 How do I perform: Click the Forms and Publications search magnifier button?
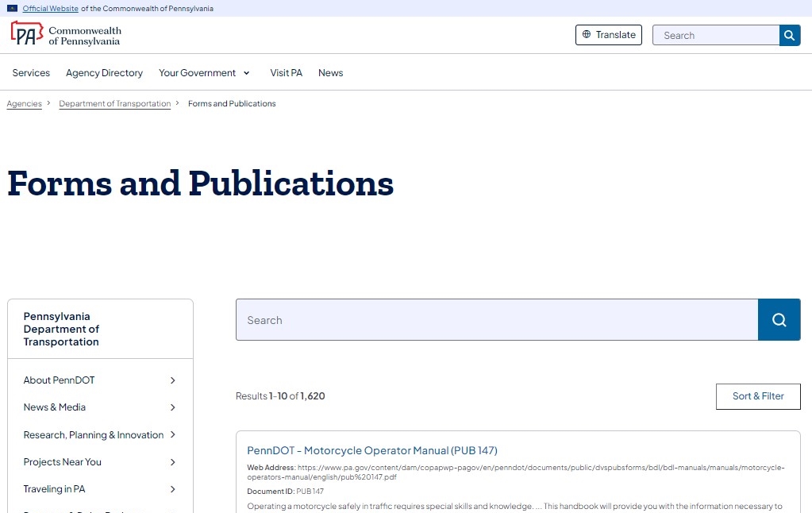pyautogui.click(x=779, y=320)
